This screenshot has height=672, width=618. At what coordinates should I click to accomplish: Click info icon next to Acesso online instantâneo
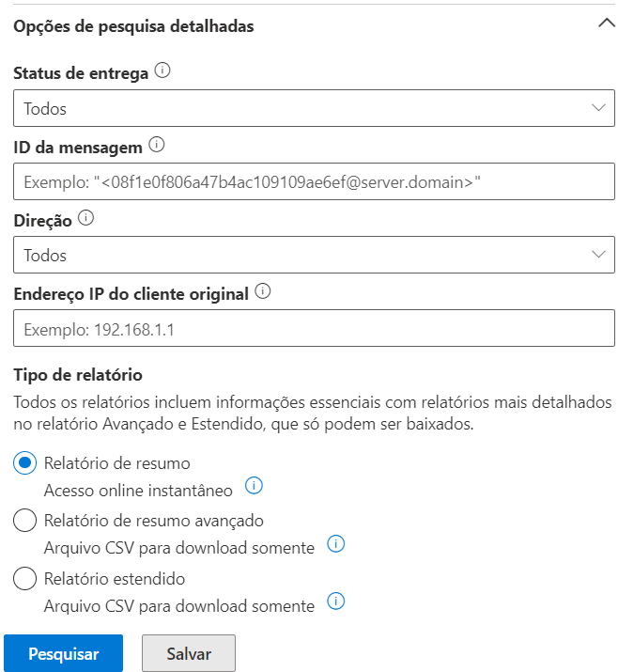[254, 486]
